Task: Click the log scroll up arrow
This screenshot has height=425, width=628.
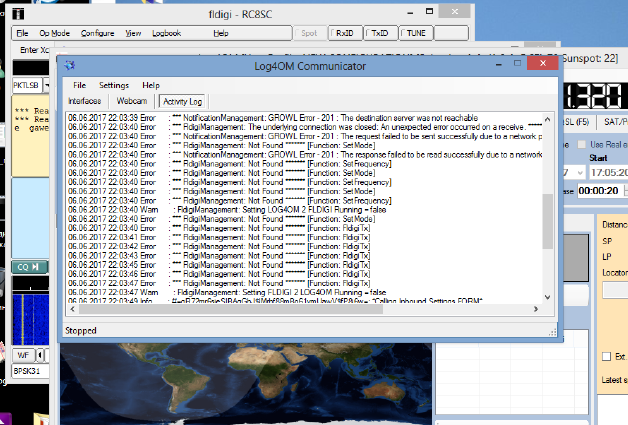Action: point(547,119)
